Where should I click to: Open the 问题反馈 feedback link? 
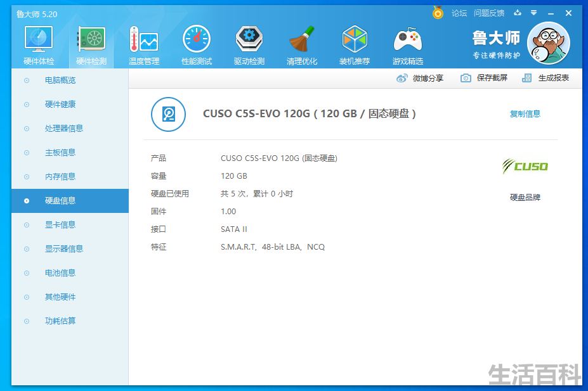pos(489,13)
